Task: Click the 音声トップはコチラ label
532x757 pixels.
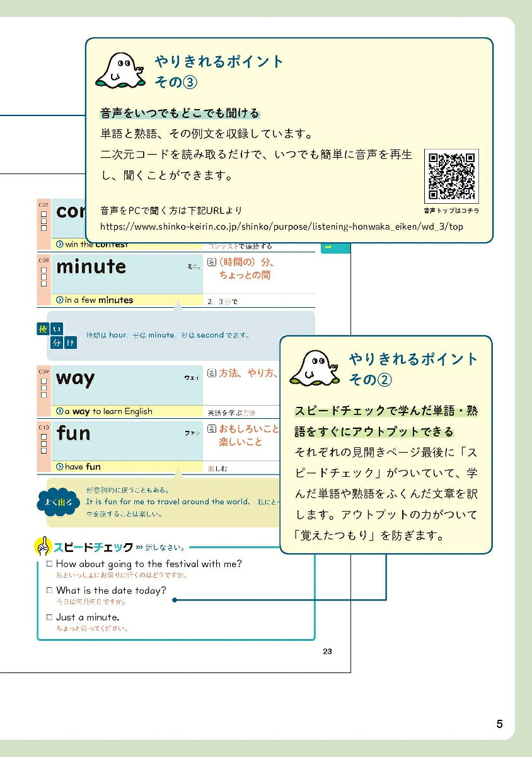Action: tap(451, 211)
